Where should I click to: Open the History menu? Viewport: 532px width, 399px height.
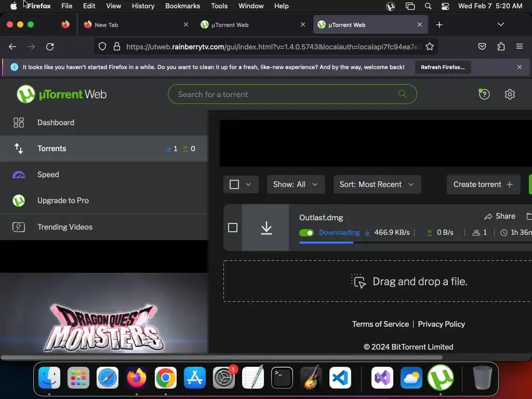[143, 6]
